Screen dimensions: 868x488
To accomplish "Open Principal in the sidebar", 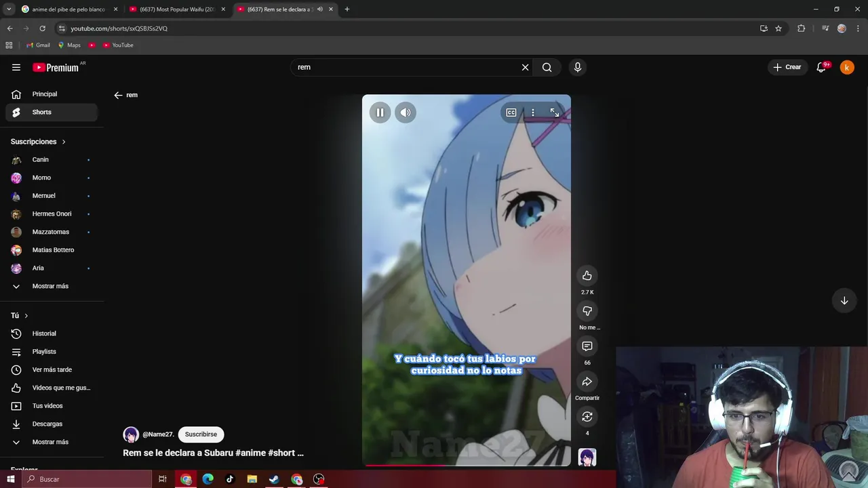I will tap(52, 94).
